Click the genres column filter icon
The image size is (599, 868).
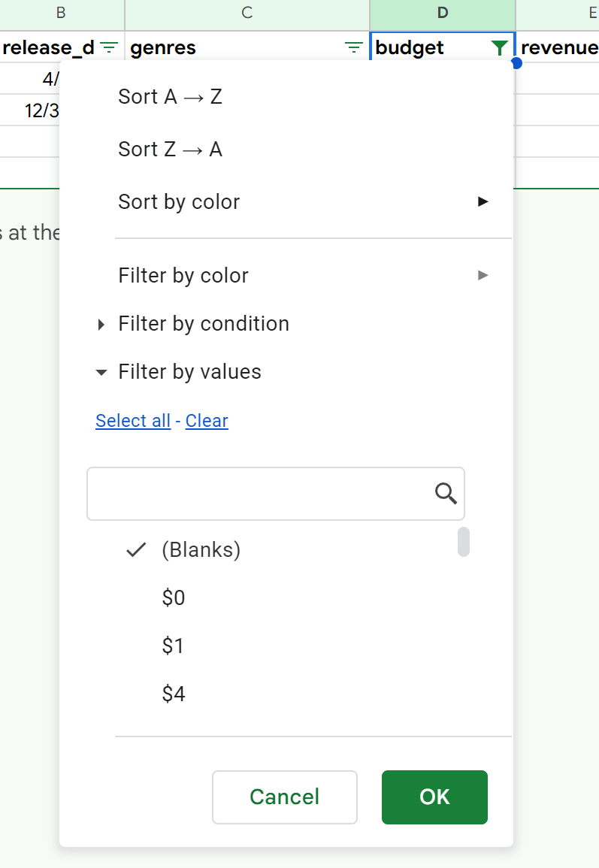[x=352, y=48]
